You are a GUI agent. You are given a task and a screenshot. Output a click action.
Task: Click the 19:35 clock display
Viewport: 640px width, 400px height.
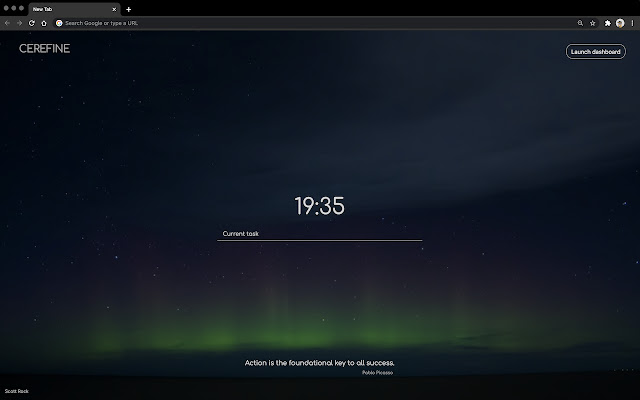(319, 206)
